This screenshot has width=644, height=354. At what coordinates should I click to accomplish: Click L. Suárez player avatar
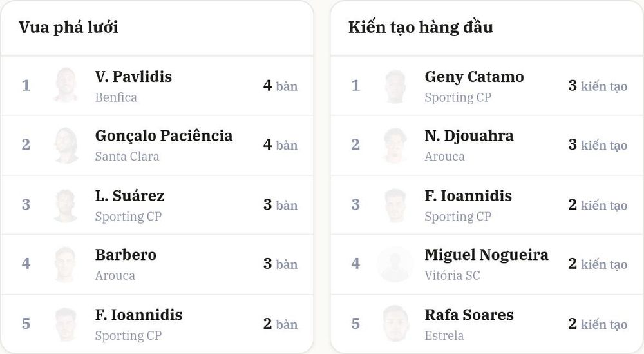point(66,205)
